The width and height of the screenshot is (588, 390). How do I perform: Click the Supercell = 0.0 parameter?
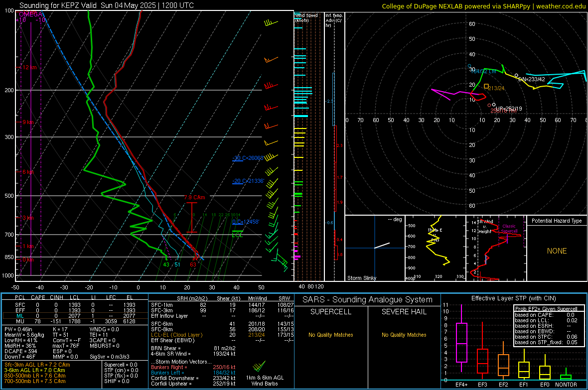click(121, 365)
